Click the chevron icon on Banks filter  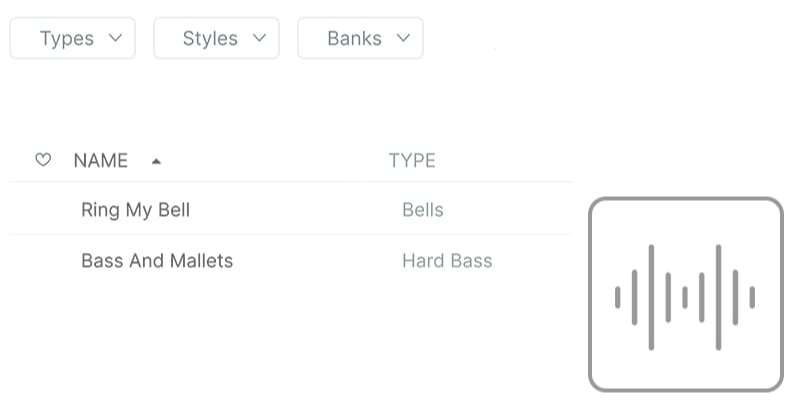click(404, 38)
